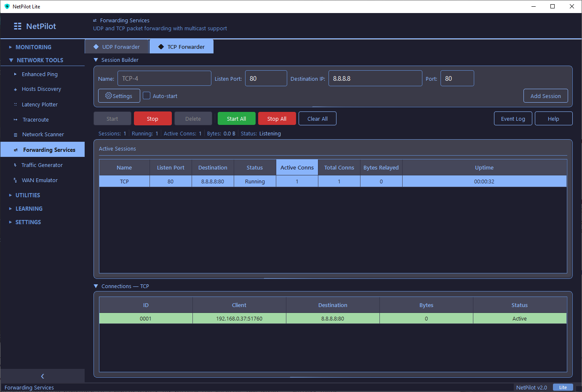Open the Event Log
582x392 pixels.
[513, 119]
